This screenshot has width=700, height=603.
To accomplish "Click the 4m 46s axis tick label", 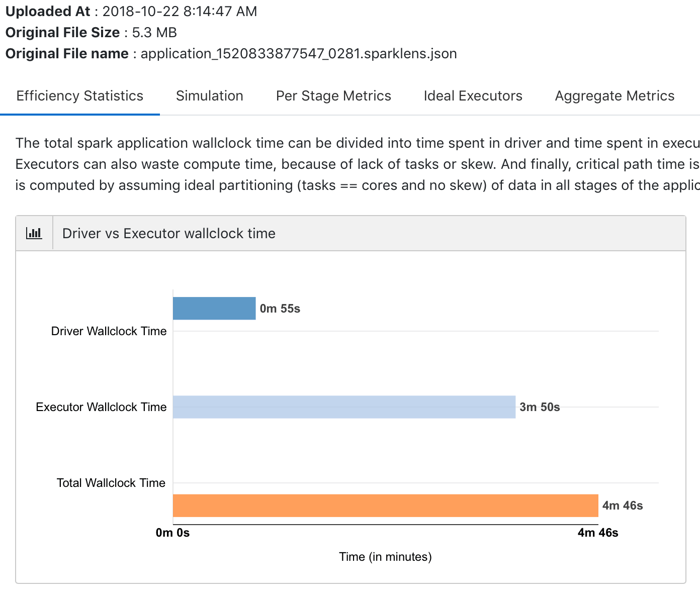I will point(597,533).
